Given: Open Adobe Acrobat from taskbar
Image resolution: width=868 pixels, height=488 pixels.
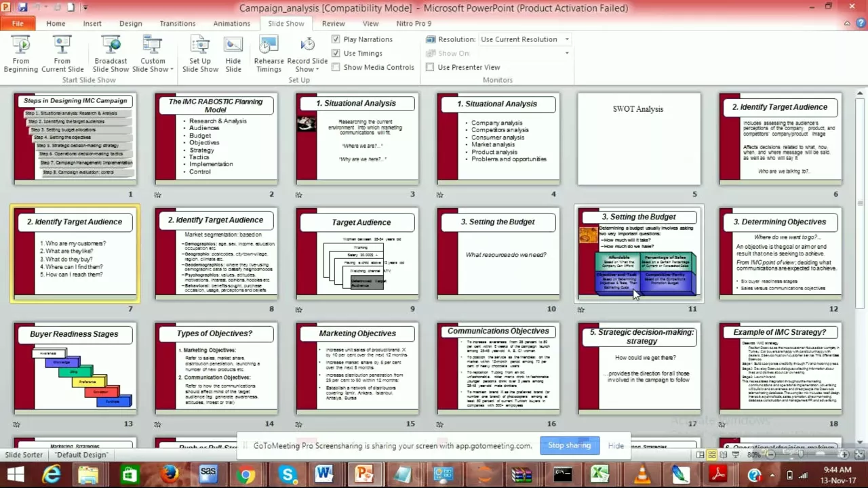Looking at the screenshot, I should [x=719, y=474].
